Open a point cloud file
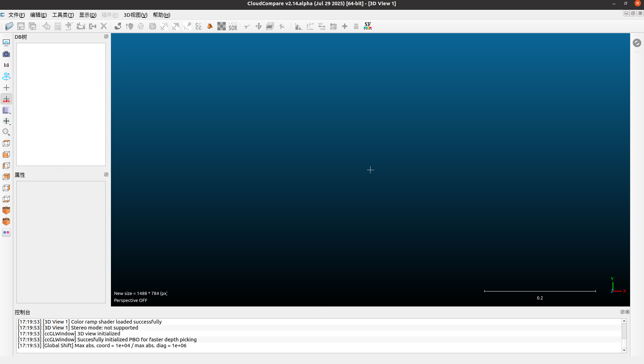Screen dimensions: 644x364 tap(9, 26)
